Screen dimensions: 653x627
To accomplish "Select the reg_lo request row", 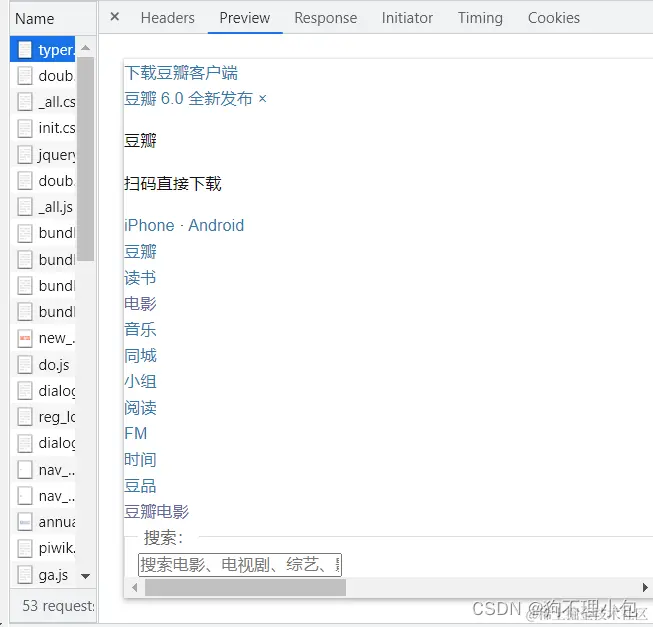I will click(43, 417).
